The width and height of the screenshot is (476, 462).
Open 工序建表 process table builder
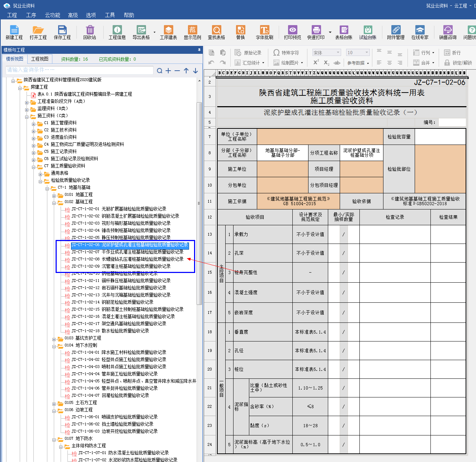point(168,32)
